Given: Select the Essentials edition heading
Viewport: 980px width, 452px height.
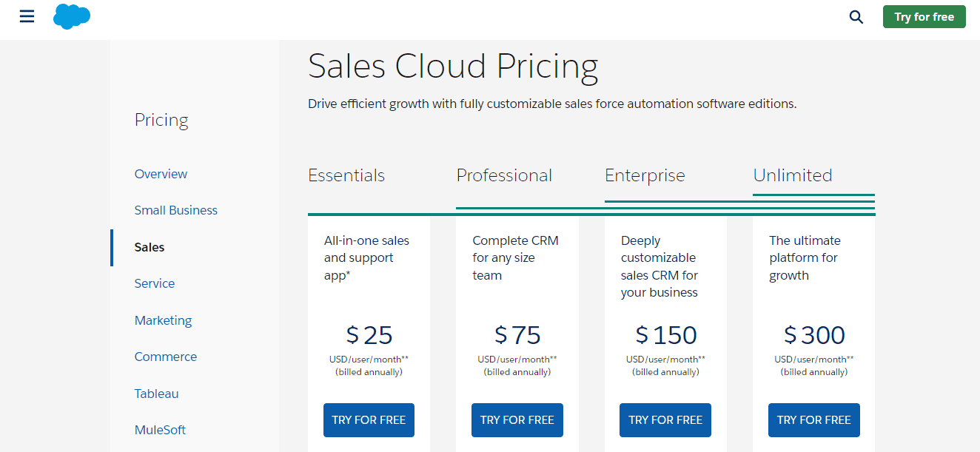Looking at the screenshot, I should coord(346,175).
